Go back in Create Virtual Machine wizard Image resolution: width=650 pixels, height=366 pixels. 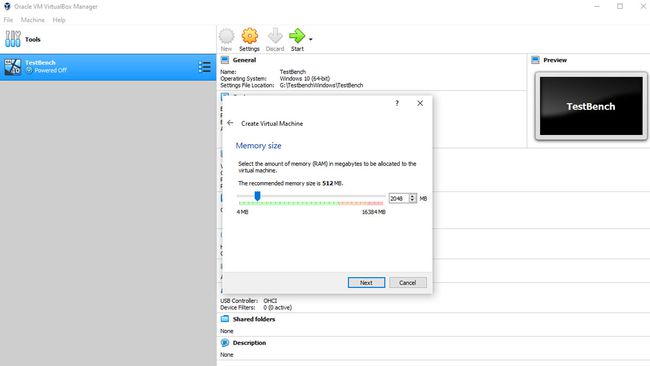pyautogui.click(x=230, y=123)
